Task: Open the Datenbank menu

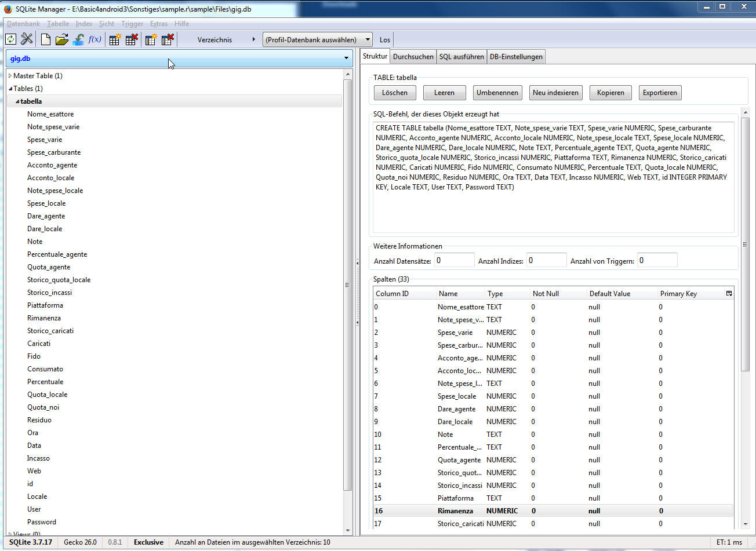Action: (24, 24)
